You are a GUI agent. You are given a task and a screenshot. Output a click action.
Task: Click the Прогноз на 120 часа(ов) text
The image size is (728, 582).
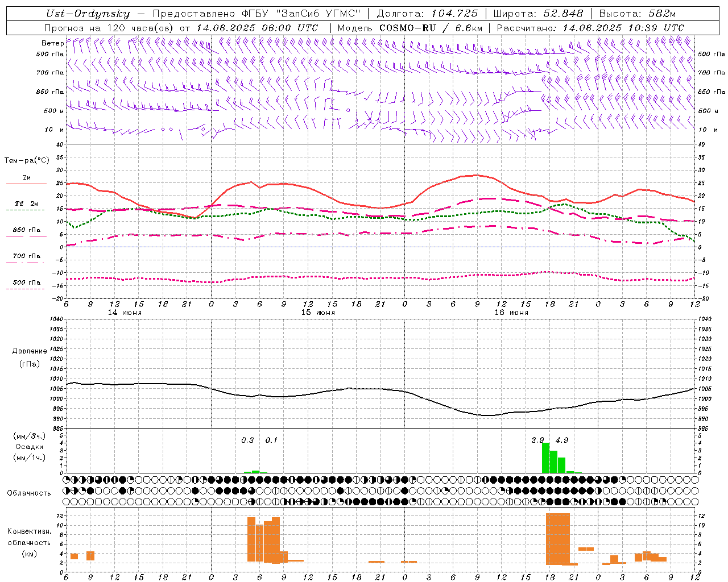click(x=110, y=28)
